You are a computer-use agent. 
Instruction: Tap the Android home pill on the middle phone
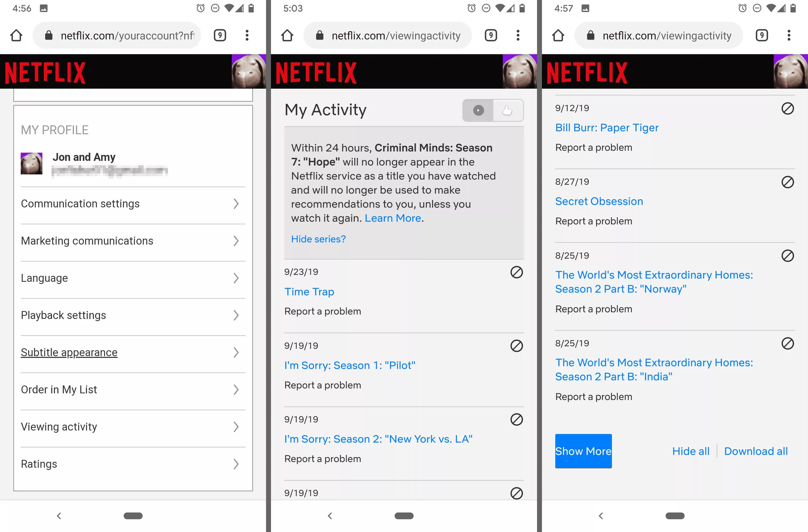pyautogui.click(x=404, y=516)
